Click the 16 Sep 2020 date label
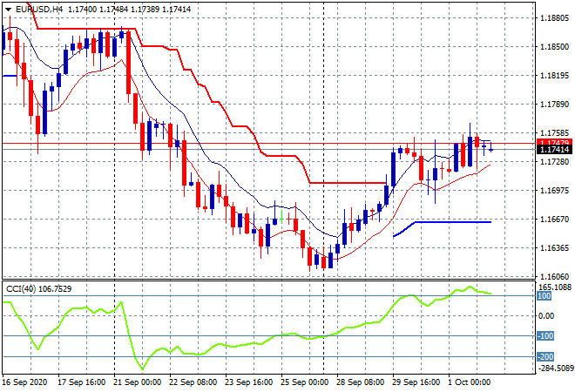 point(26,382)
